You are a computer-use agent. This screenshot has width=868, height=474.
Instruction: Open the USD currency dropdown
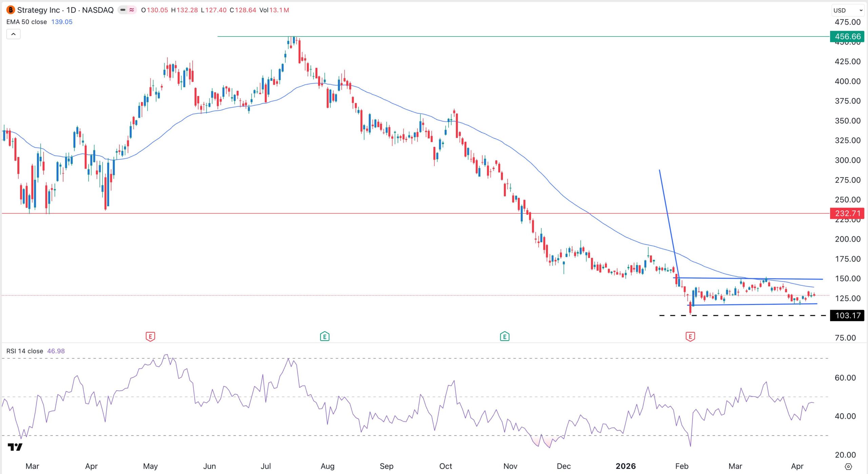pos(848,10)
